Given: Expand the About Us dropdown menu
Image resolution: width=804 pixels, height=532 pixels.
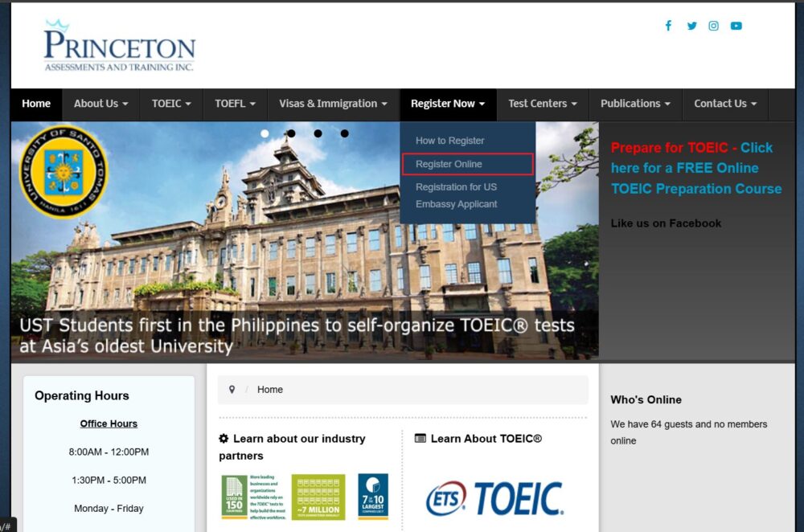Looking at the screenshot, I should coord(100,104).
